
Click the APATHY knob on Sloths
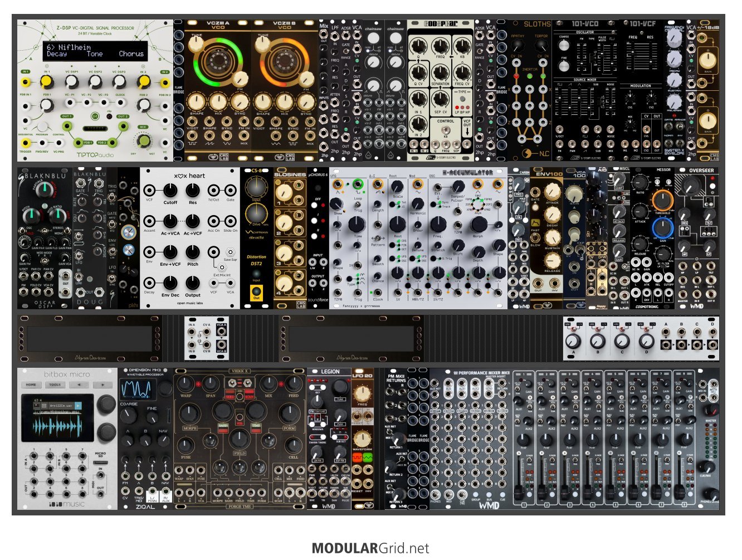coord(519,46)
